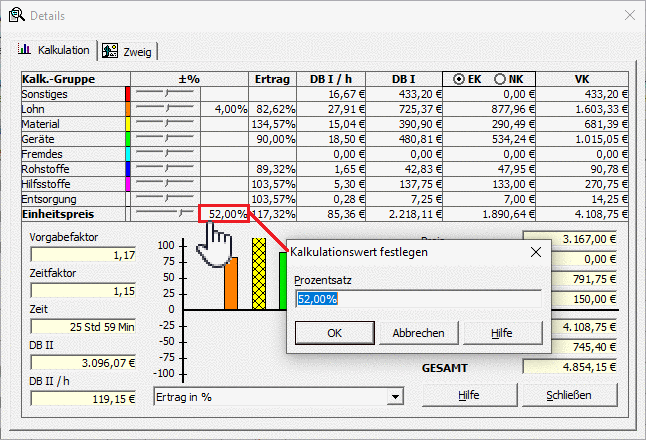646x440 pixels.
Task: Click the Material percentage slider
Action: tap(165, 124)
